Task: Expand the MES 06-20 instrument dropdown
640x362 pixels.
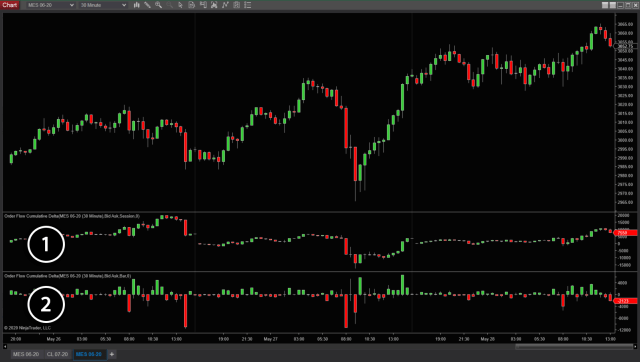Action: pos(51,5)
